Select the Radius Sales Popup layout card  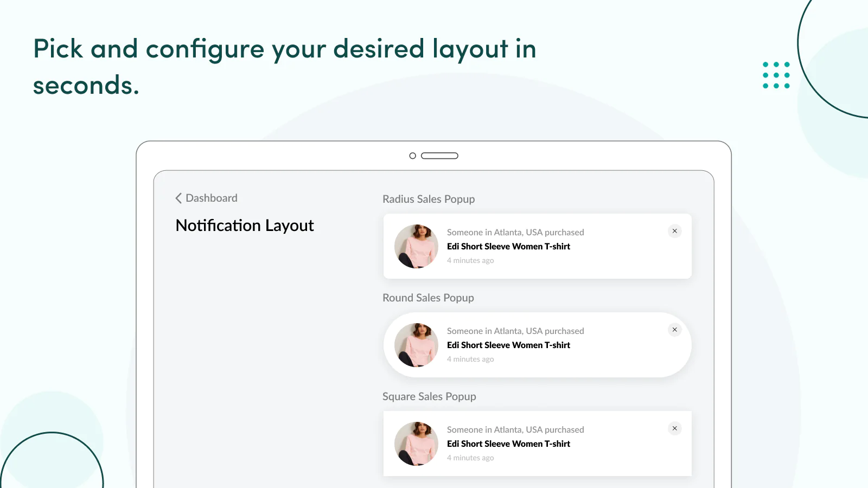538,246
